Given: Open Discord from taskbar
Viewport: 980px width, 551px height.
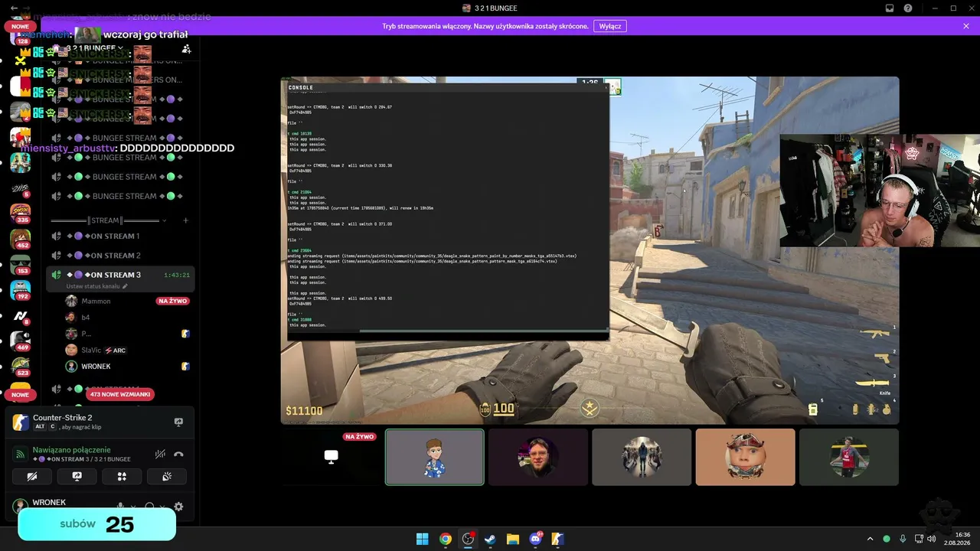Looking at the screenshot, I should (x=536, y=539).
